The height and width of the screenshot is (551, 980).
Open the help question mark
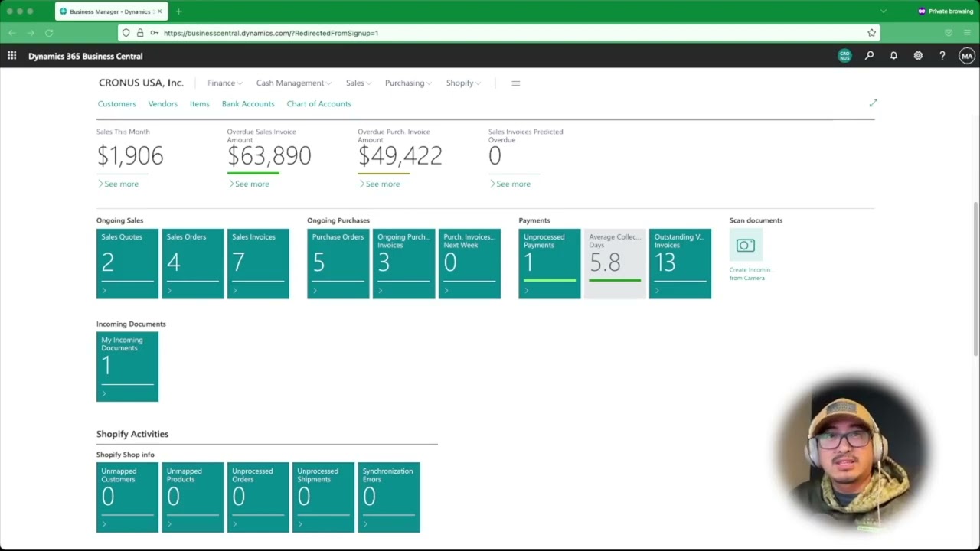click(x=942, y=56)
